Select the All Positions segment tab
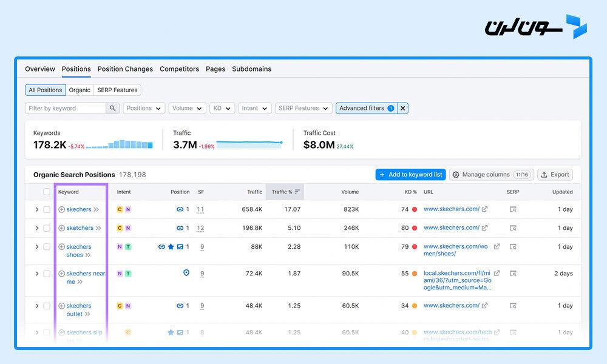 click(46, 90)
